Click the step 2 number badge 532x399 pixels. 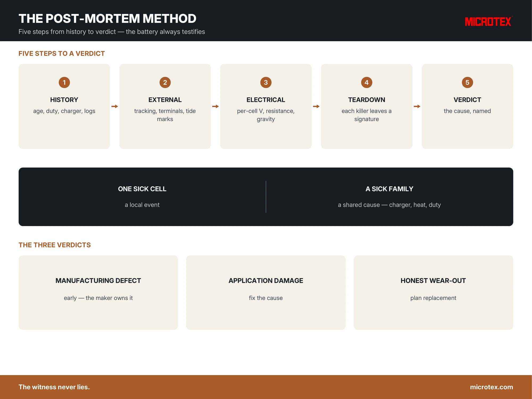[165, 82]
